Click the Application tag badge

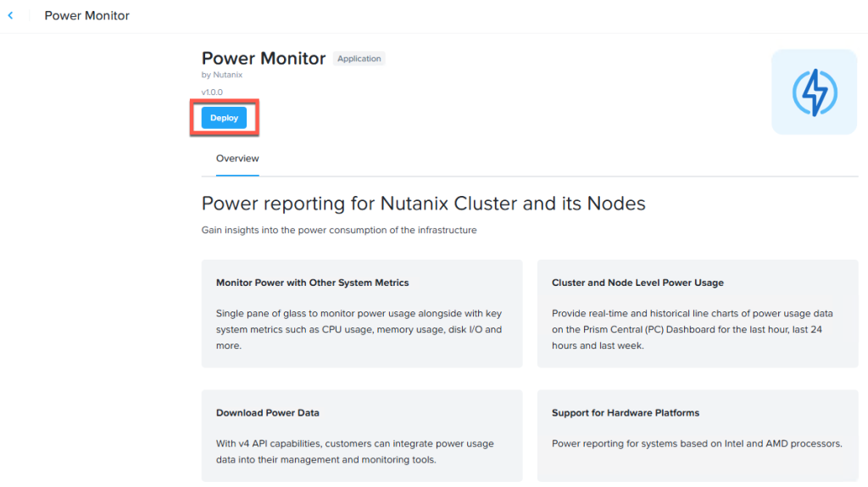point(359,59)
